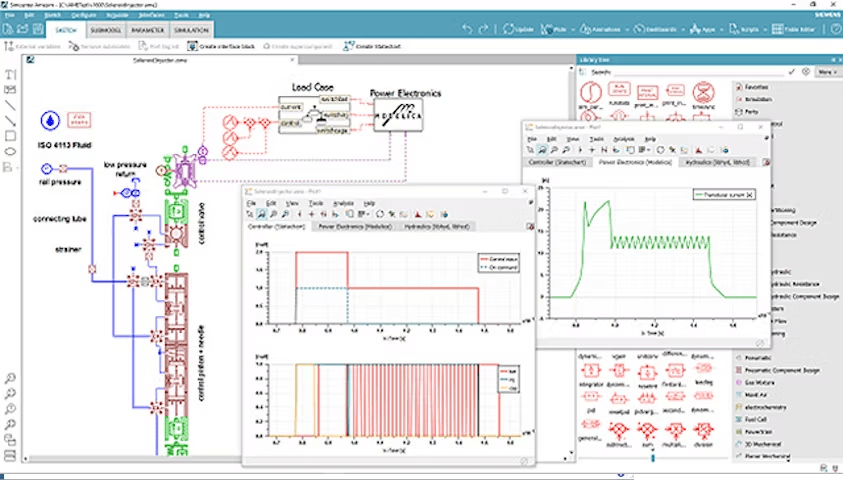This screenshot has height=481, width=843.
Task: Select the text tool in left toolbar
Action: (x=10, y=74)
